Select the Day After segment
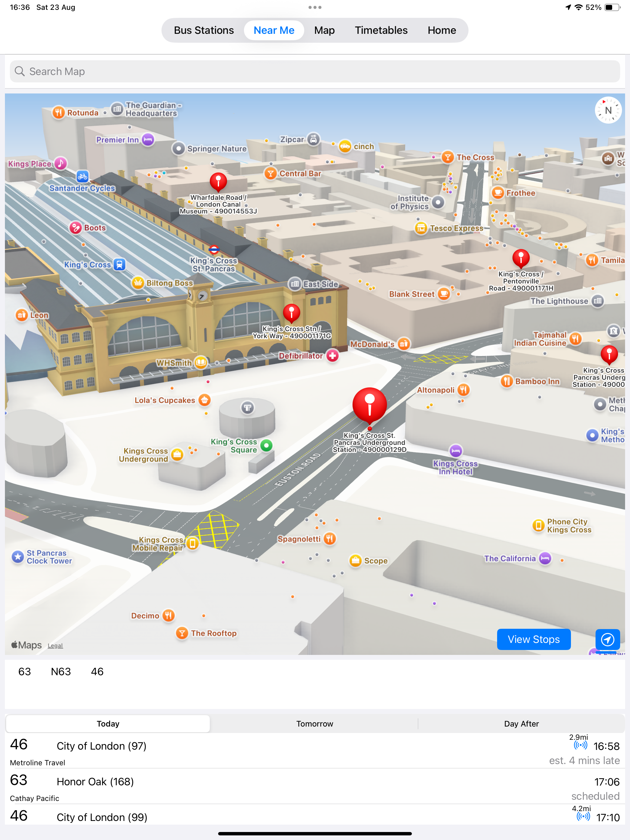This screenshot has height=840, width=630. [x=521, y=723]
